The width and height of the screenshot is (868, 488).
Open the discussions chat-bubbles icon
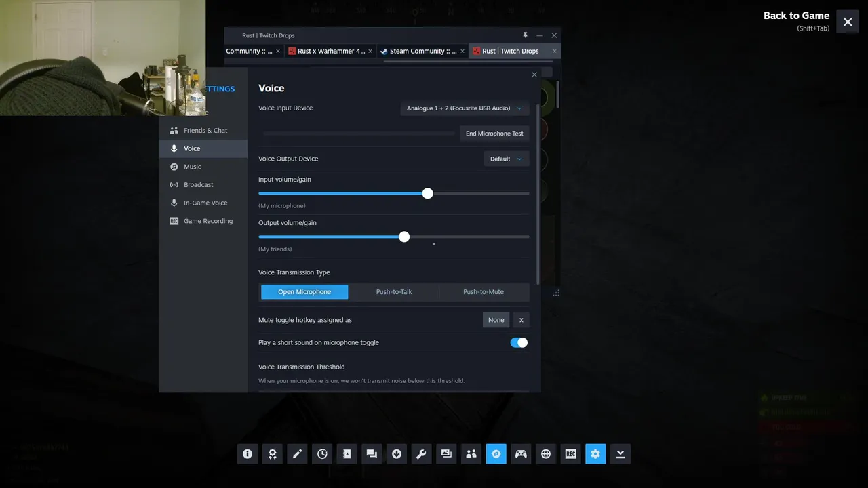[372, 454]
